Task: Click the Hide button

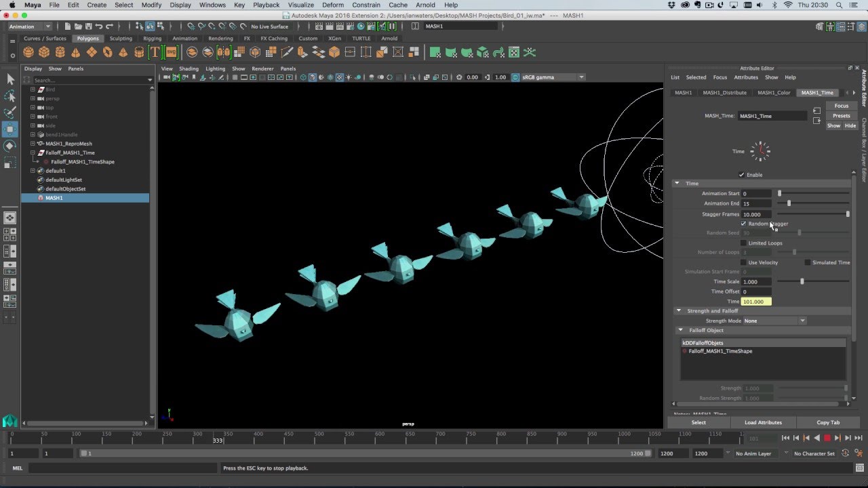Action: pyautogui.click(x=850, y=126)
